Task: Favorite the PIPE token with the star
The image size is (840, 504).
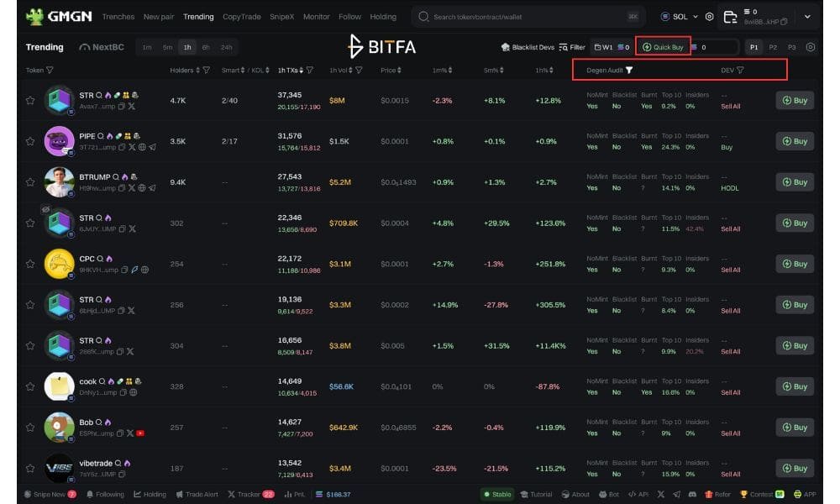Action: [30, 141]
